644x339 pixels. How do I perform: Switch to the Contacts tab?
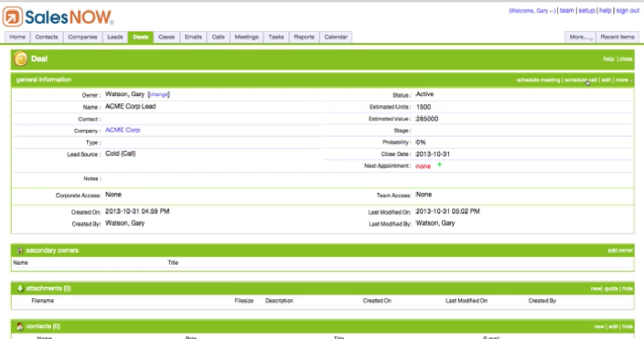pyautogui.click(x=46, y=37)
